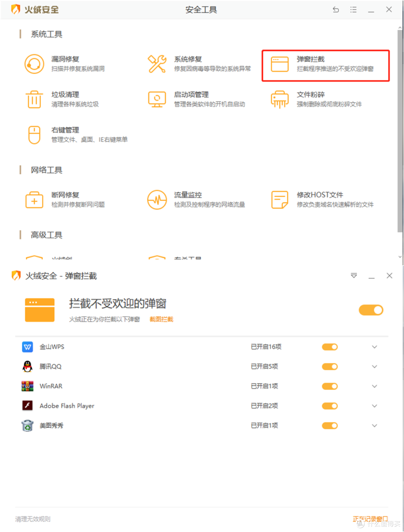Open the dropdown menu icon in 弹窗拦截 title bar
The width and height of the screenshot is (404, 532).
click(x=354, y=276)
